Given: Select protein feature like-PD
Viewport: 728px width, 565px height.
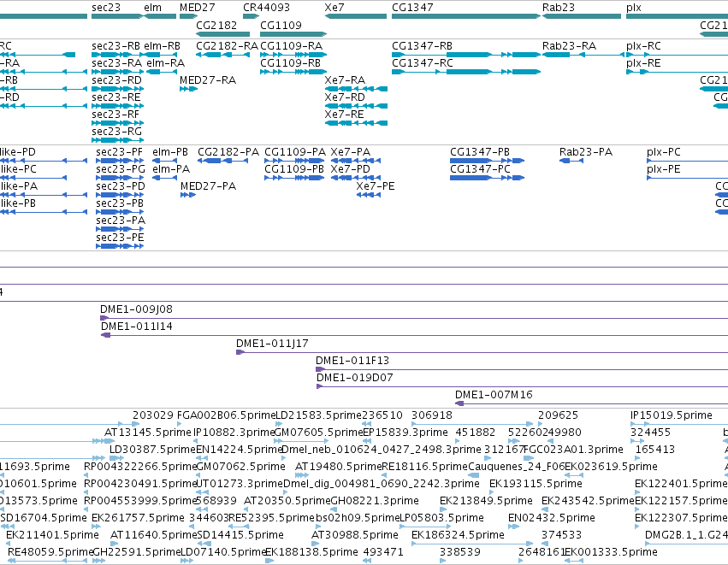Looking at the screenshot, I should click(43, 161).
